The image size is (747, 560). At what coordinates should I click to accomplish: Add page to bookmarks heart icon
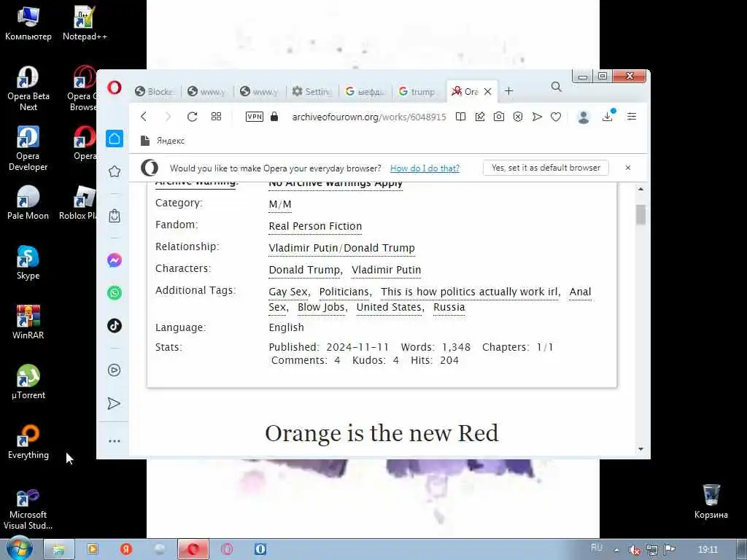(556, 117)
